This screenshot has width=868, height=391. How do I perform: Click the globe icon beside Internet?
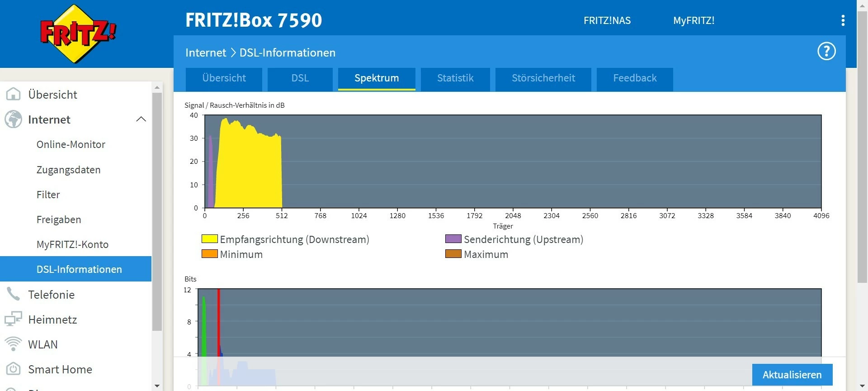click(13, 119)
